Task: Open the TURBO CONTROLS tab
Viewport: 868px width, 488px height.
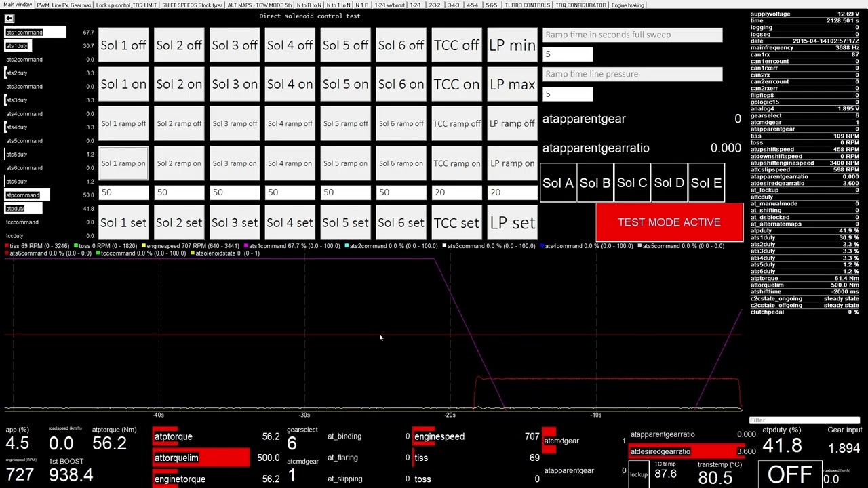Action: point(527,5)
